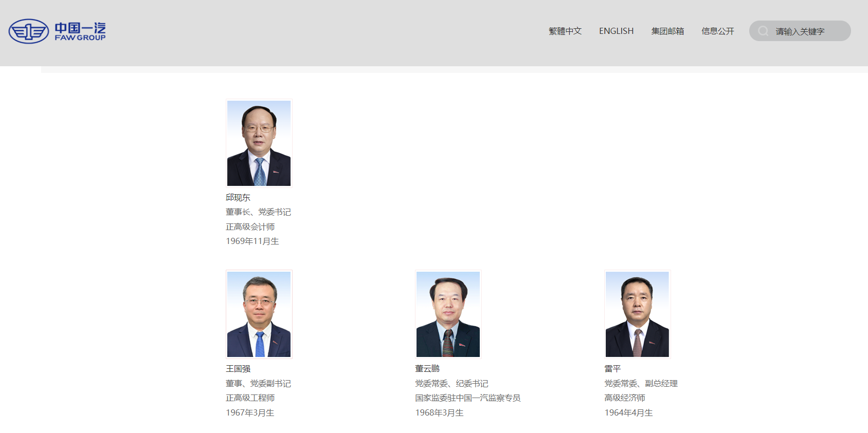Open portrait photo of 董云鹏

click(448, 314)
